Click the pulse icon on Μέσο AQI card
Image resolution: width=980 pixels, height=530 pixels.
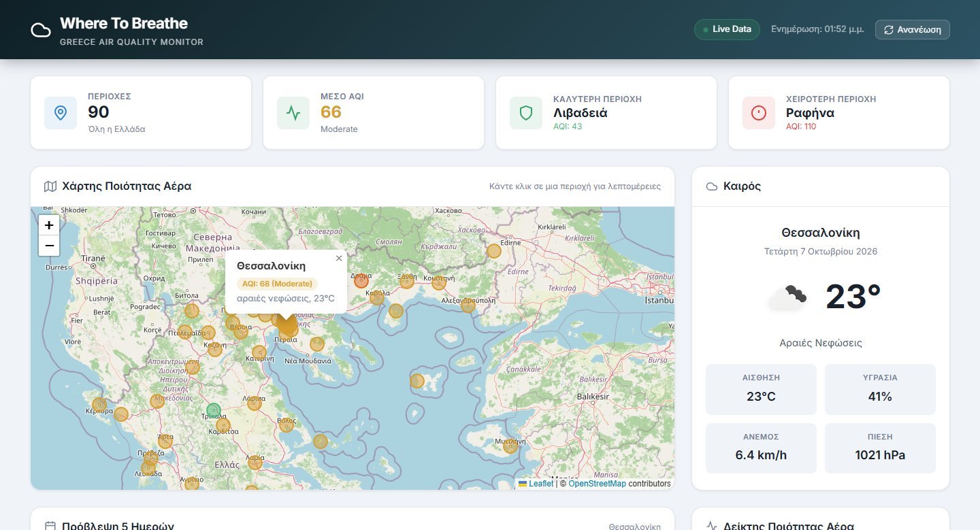pos(293,113)
